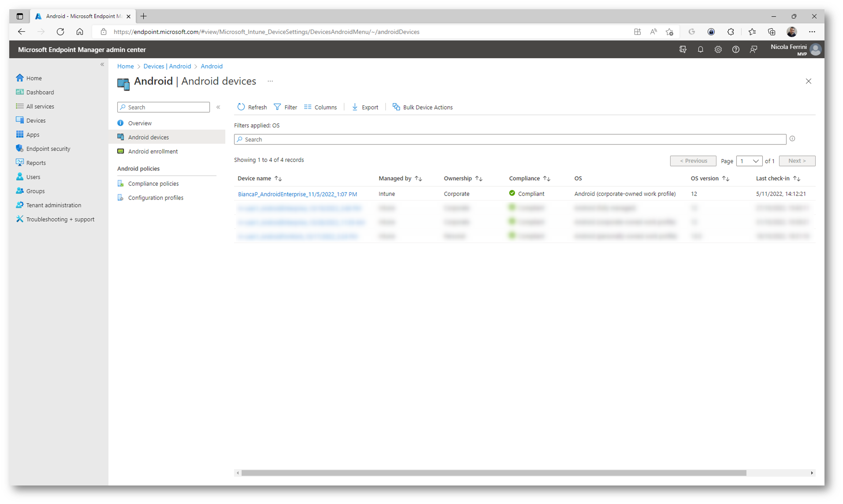Open browser extensions icon

tap(731, 32)
